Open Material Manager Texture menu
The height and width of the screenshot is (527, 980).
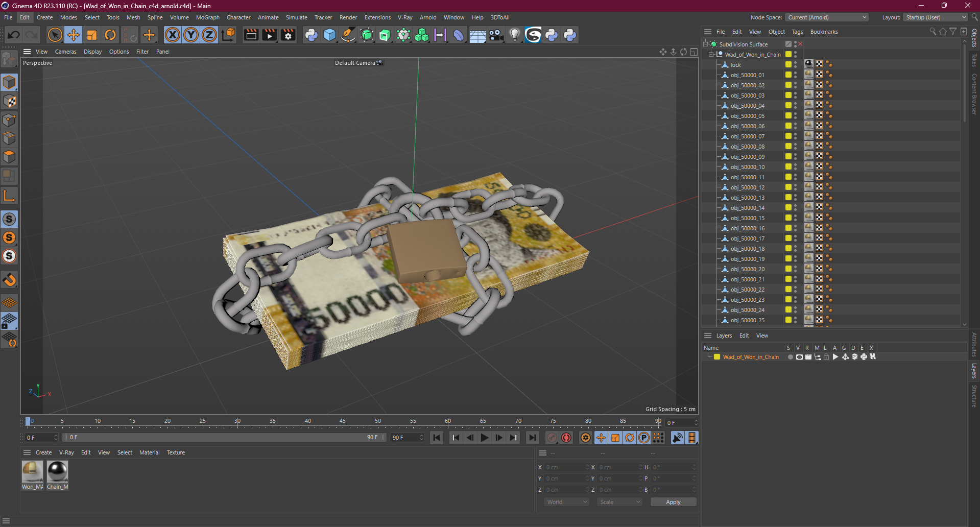[x=176, y=452]
